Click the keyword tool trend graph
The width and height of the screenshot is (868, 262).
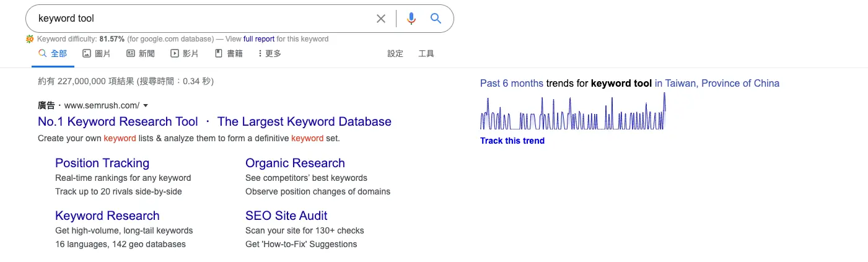coord(572,111)
